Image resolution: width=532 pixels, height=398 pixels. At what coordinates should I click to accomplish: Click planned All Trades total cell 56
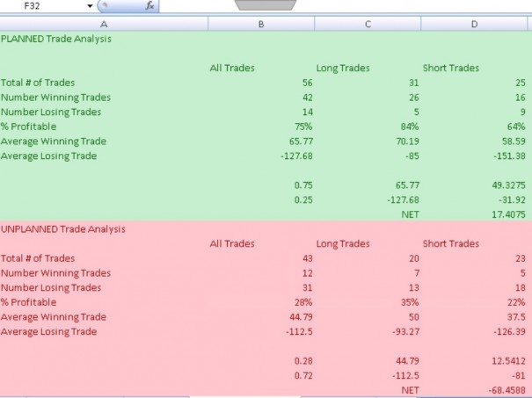click(x=261, y=83)
